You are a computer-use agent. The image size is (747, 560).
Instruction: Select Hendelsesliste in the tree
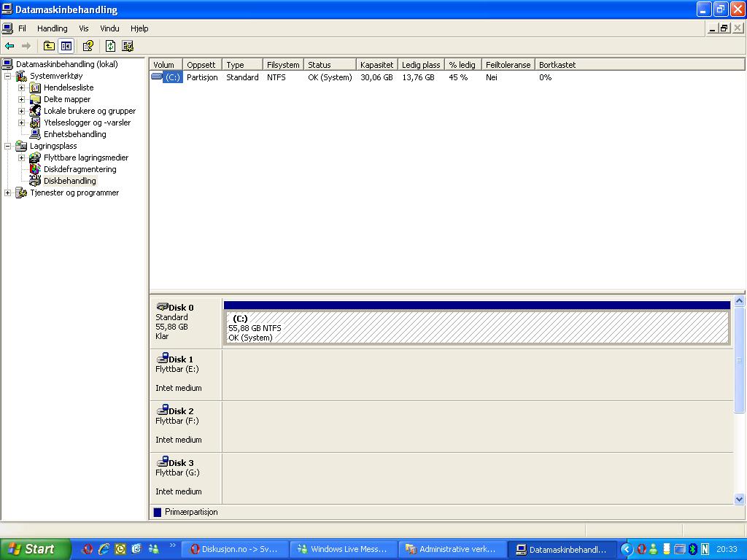pos(69,87)
